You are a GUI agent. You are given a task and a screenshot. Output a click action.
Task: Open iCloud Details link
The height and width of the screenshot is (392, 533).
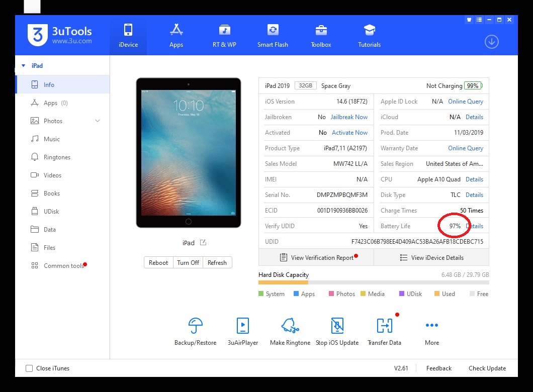click(474, 117)
